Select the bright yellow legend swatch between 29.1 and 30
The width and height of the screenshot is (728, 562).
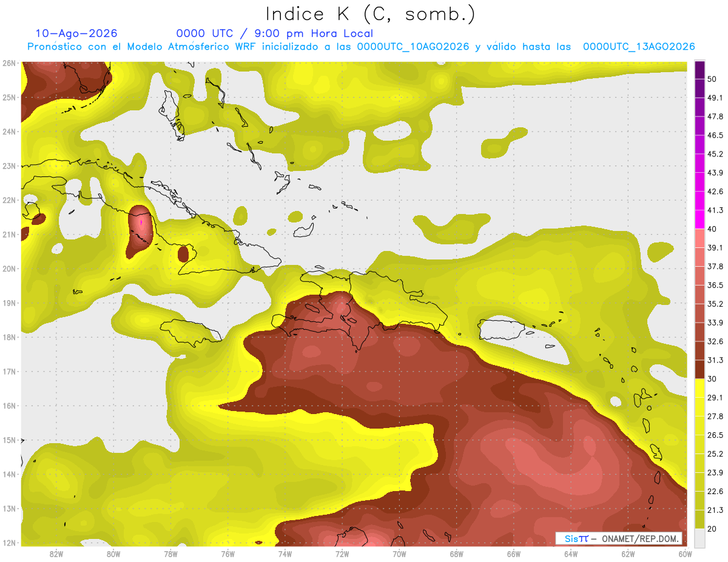[699, 388]
